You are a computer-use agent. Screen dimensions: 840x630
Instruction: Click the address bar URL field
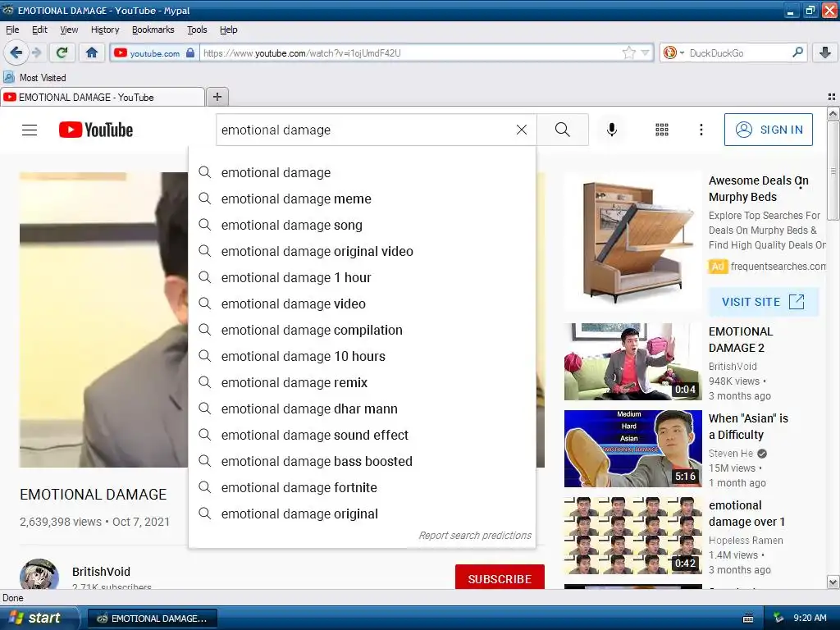tap(410, 53)
